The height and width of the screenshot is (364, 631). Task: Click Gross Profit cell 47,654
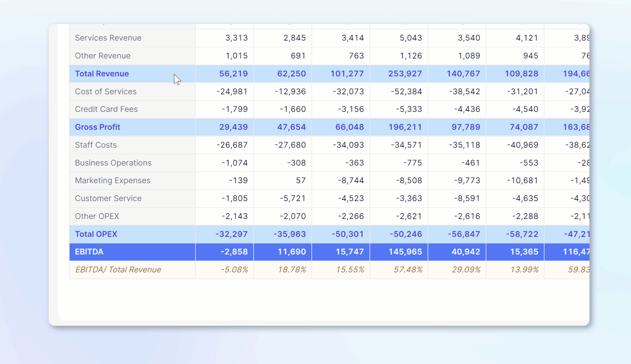(283, 127)
